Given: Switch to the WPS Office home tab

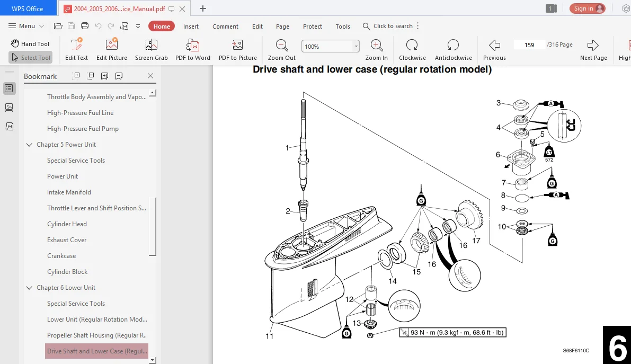Looking at the screenshot, I should (28, 8).
